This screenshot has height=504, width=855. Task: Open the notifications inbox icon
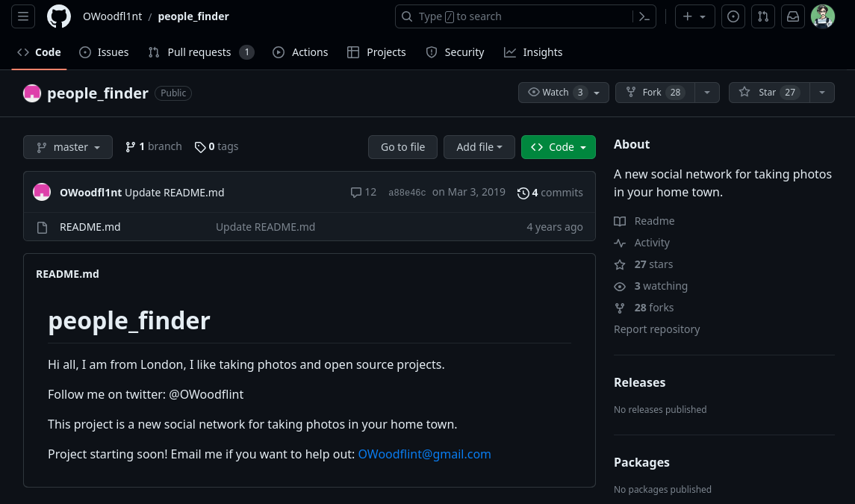coord(793,16)
